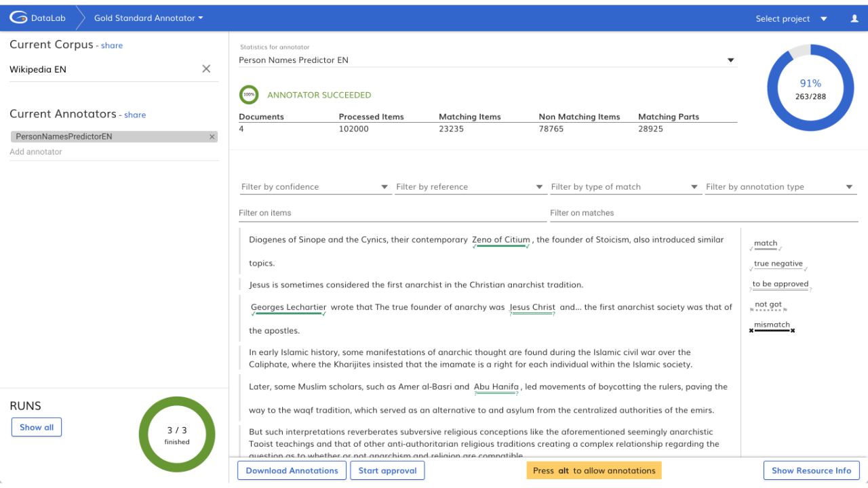The height and width of the screenshot is (488, 868).
Task: Click the Matching Parts value 28925
Action: [x=651, y=129]
